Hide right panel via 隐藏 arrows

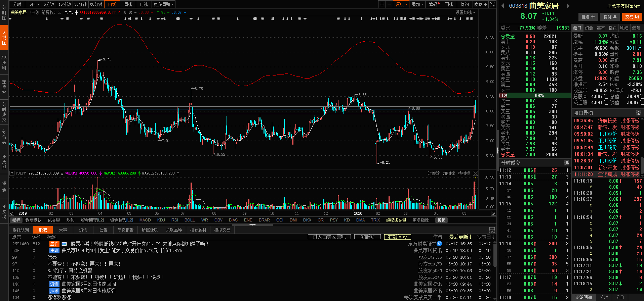480,4
